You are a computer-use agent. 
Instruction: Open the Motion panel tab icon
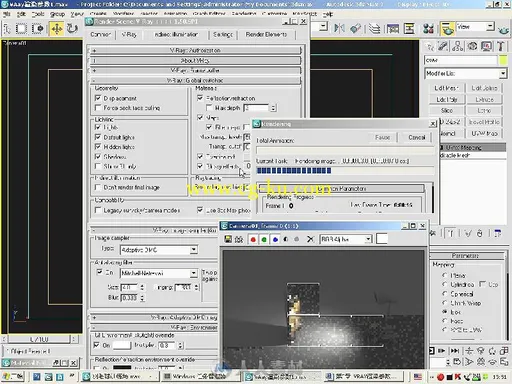472,46
